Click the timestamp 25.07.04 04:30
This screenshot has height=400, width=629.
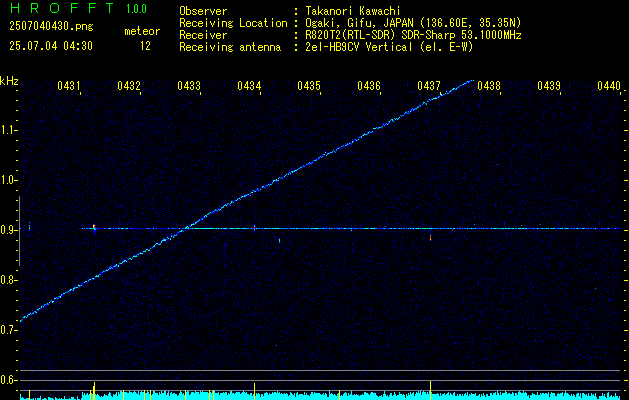pos(51,46)
